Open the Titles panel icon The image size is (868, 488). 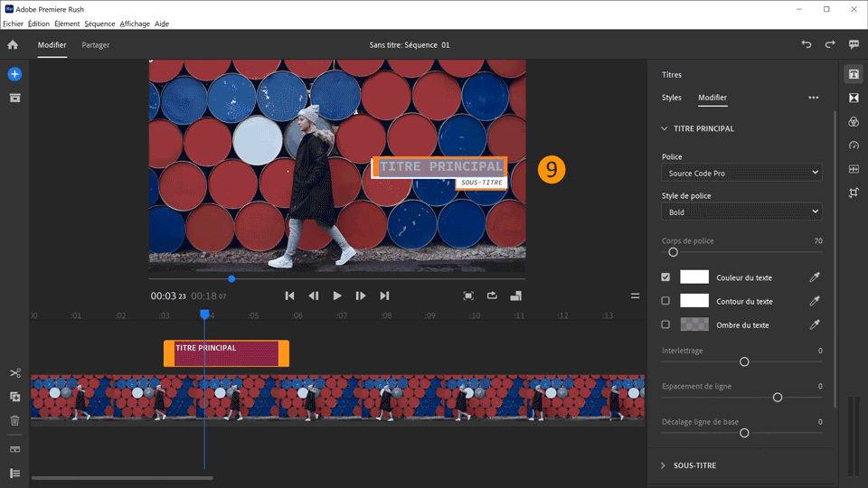click(x=854, y=74)
